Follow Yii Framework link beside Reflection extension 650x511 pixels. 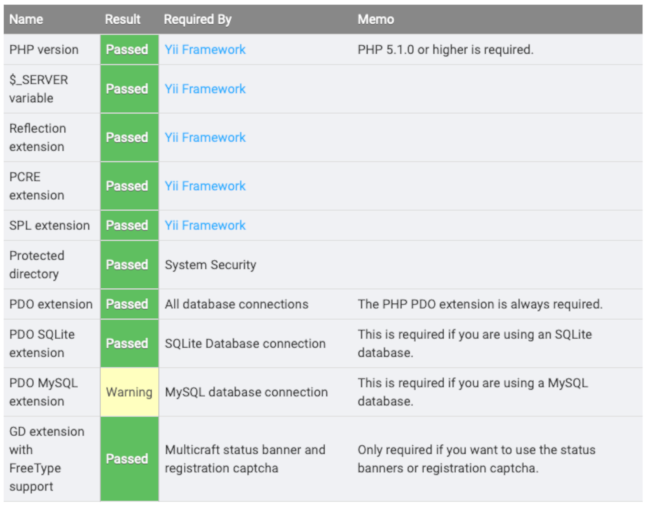(205, 137)
